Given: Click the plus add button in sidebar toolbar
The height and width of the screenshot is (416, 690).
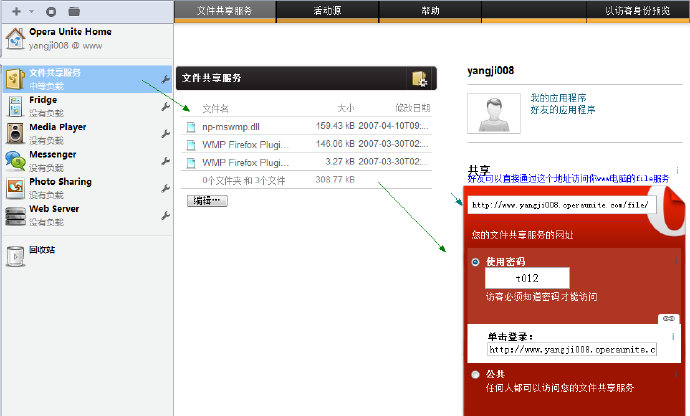Looking at the screenshot, I should (x=16, y=11).
